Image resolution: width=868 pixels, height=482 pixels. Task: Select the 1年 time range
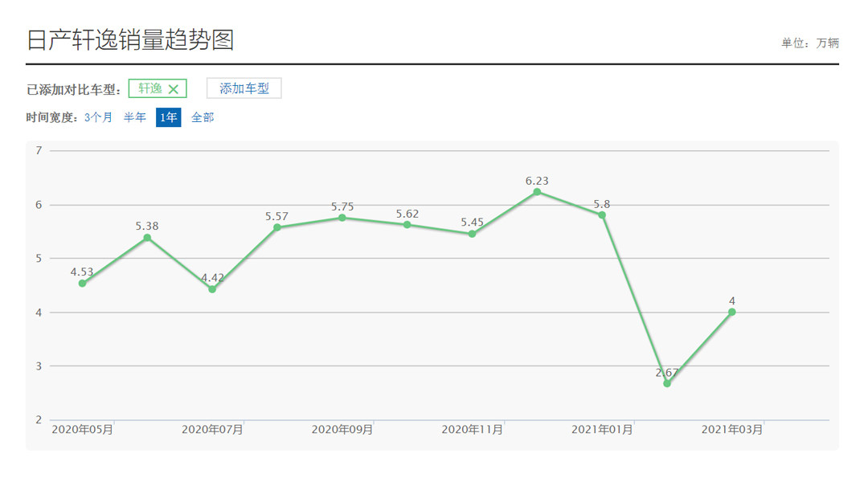(168, 117)
